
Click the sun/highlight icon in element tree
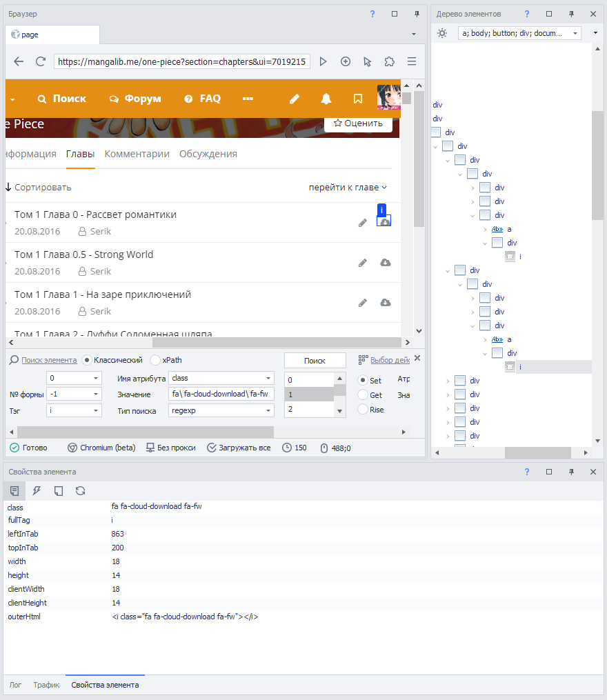pos(442,33)
